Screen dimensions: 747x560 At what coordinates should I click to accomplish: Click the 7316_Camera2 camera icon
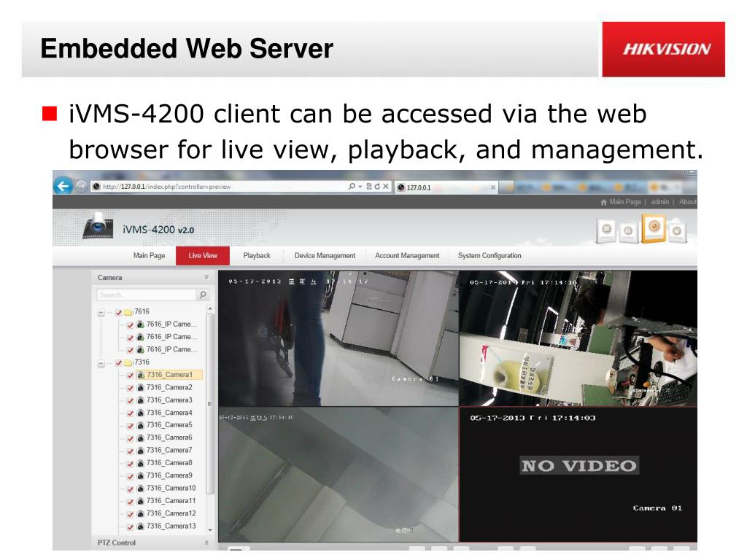pyautogui.click(x=141, y=388)
